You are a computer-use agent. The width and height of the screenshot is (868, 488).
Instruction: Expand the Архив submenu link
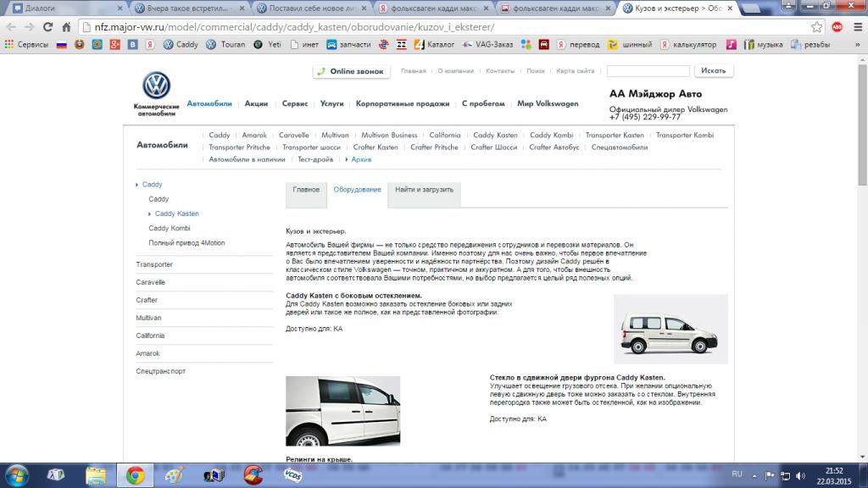click(x=361, y=159)
